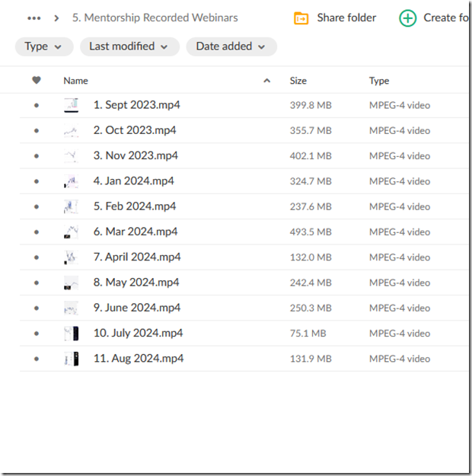Open file 7. April 2024.mp4
Screen dimensions: 472x476
click(x=137, y=257)
